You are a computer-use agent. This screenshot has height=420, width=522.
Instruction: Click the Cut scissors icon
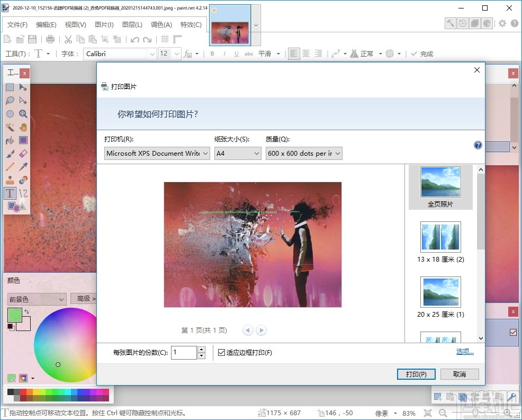[68, 39]
